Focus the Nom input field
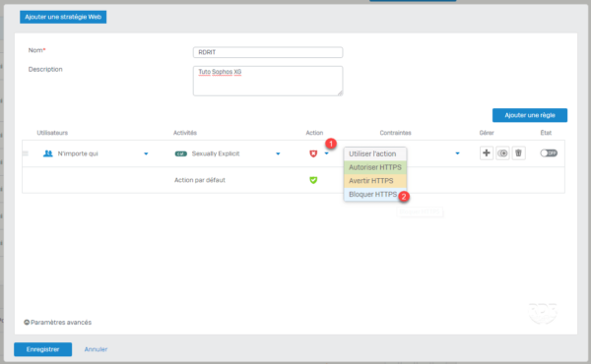This screenshot has height=364, width=591. pos(268,52)
